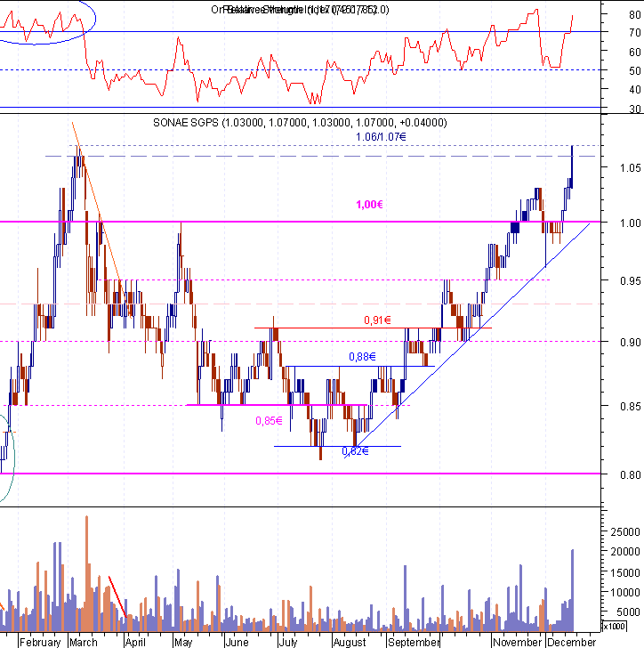Click the RSI 40 scale value
The width and height of the screenshot is (644, 648).
click(635, 90)
